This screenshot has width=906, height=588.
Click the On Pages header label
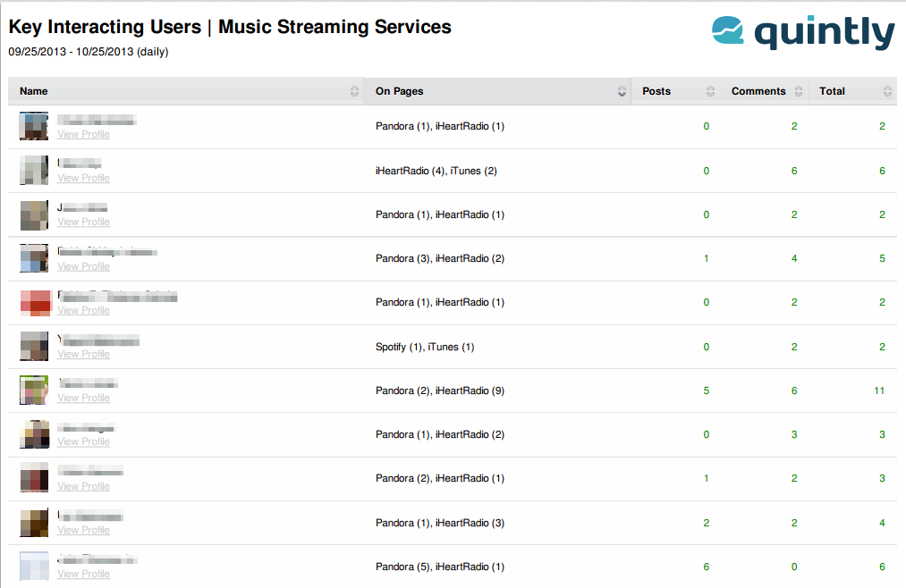point(399,91)
